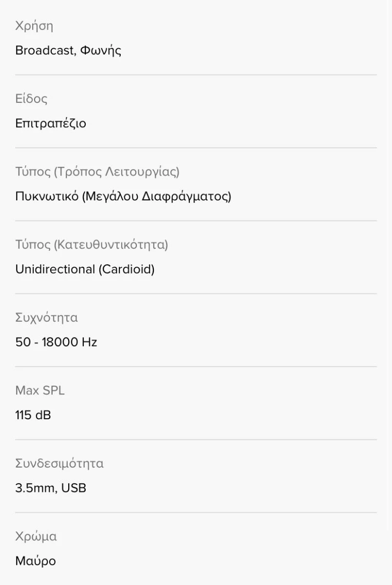Screen dimensions: 392x585
Task: Click the word Unidirectional
Action: point(55,269)
